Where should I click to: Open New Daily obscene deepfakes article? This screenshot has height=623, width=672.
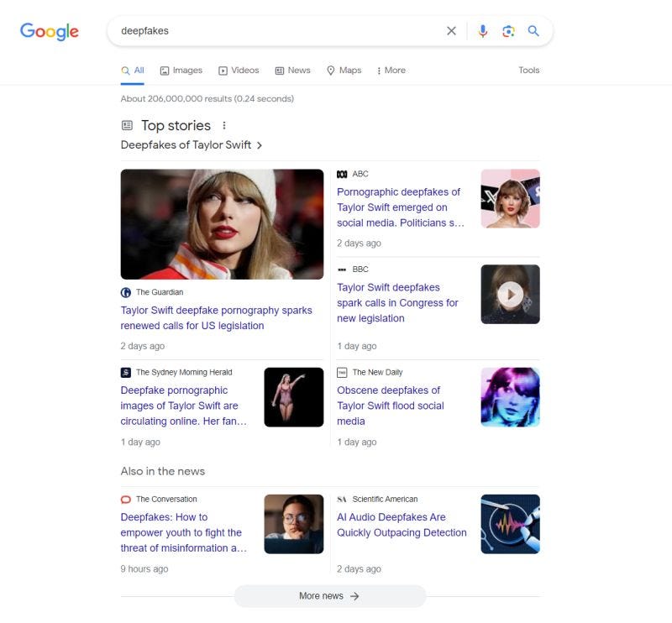[390, 406]
